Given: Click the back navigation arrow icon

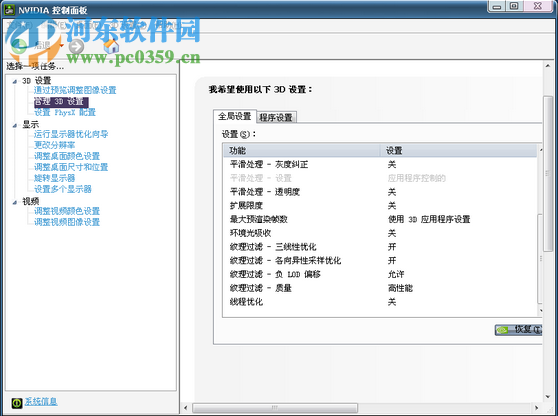Looking at the screenshot, I should coord(19,46).
